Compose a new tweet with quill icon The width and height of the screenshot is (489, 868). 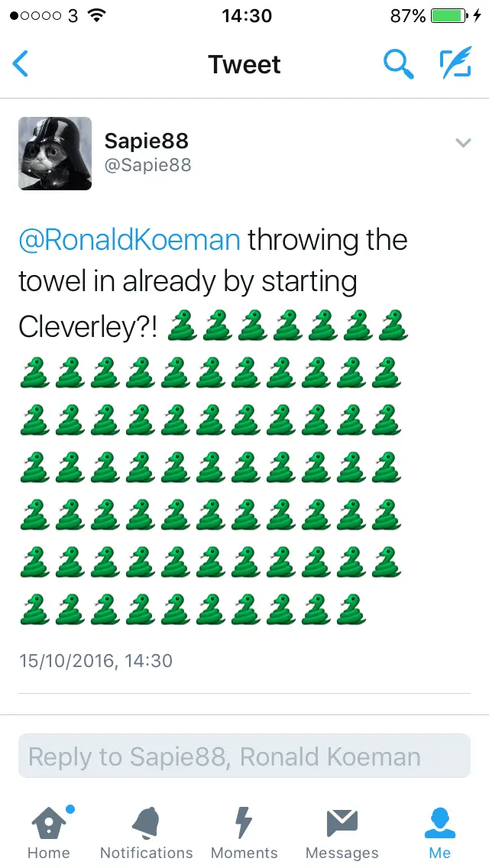[455, 64]
